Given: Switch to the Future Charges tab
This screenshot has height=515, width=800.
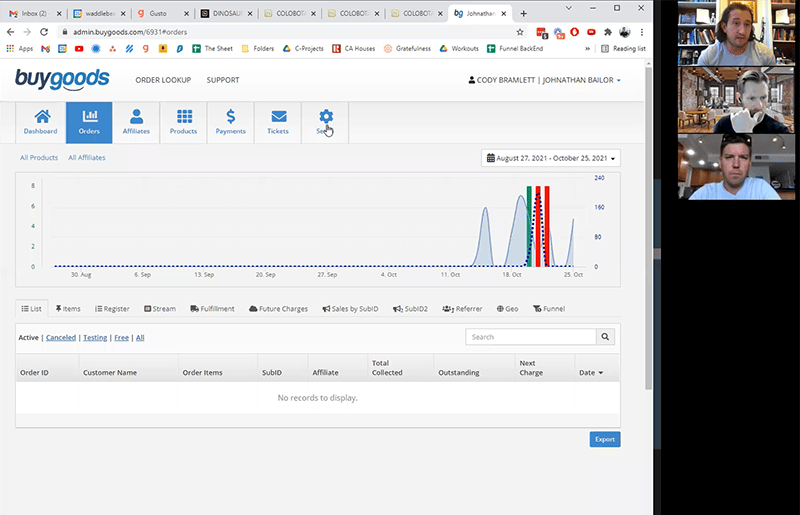Looking at the screenshot, I should click(278, 309).
